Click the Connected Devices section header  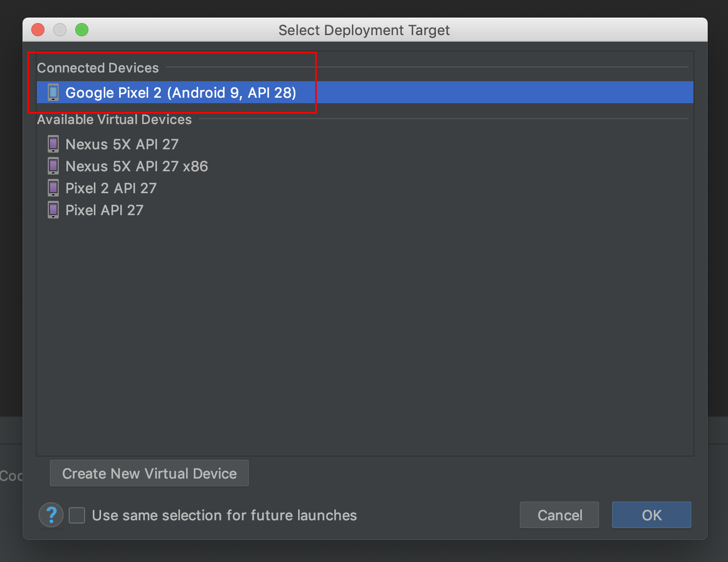[x=98, y=68]
